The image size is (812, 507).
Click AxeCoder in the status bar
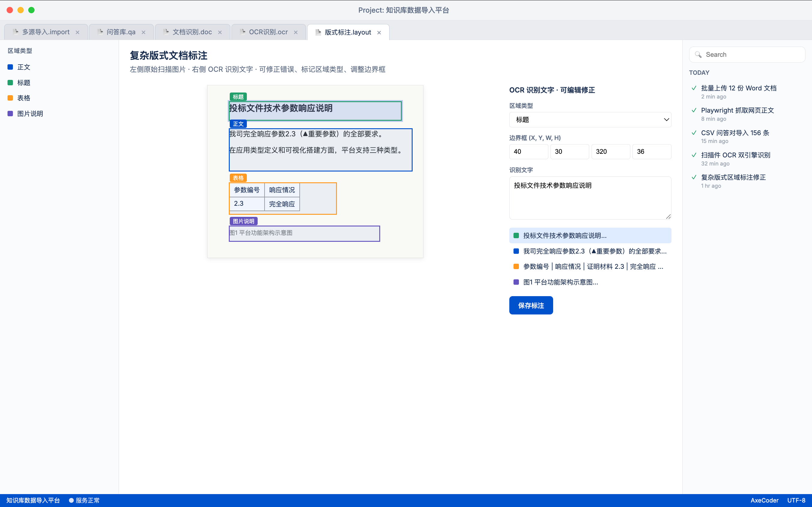click(x=764, y=500)
